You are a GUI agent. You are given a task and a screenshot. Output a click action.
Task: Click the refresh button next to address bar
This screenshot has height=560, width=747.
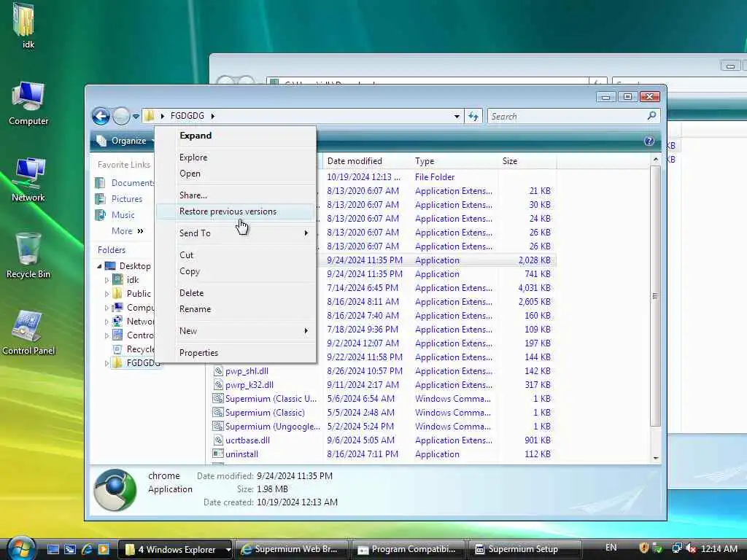[x=473, y=116]
